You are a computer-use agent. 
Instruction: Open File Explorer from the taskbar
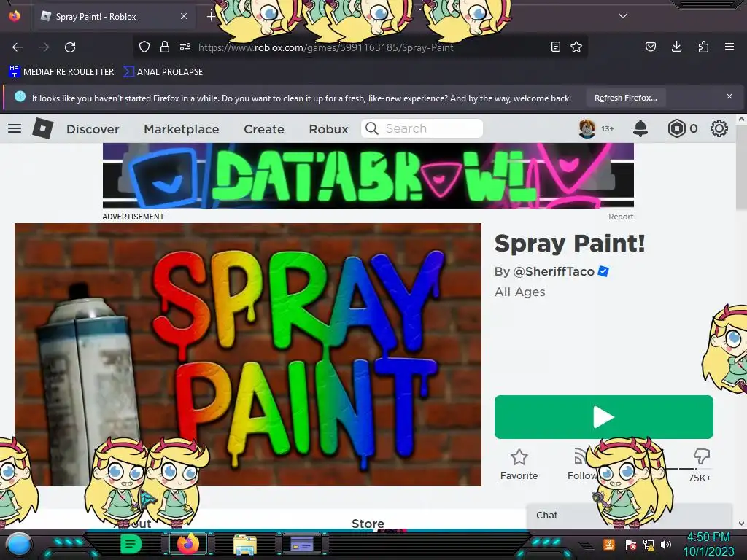[x=245, y=545]
